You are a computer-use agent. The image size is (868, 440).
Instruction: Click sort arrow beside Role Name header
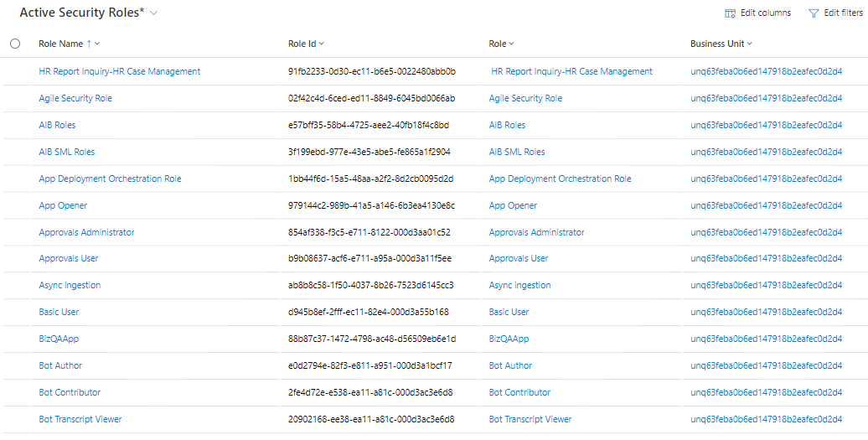[x=89, y=44]
